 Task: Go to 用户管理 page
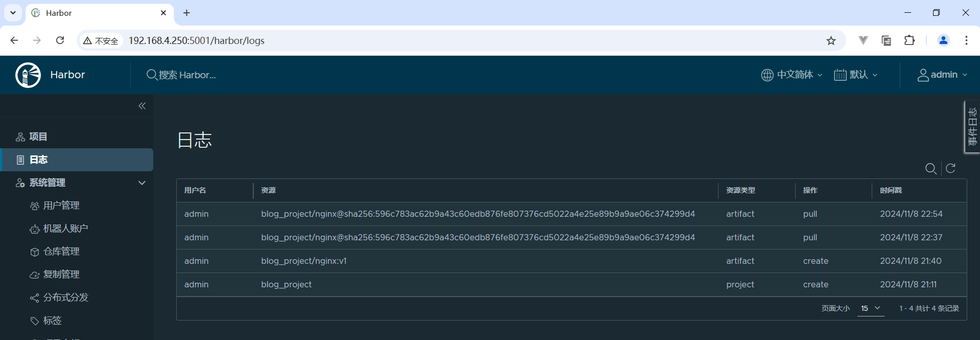(61, 206)
